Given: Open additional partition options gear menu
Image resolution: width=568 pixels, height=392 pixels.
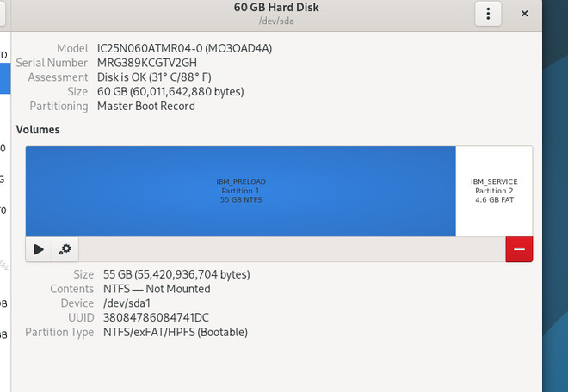Looking at the screenshot, I should 65,249.
